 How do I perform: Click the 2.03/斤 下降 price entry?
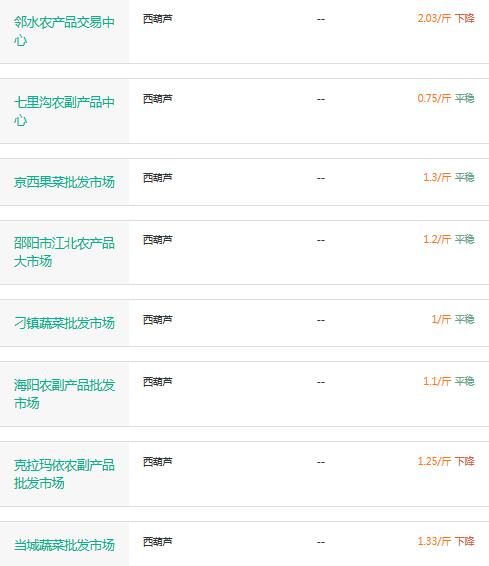point(446,18)
